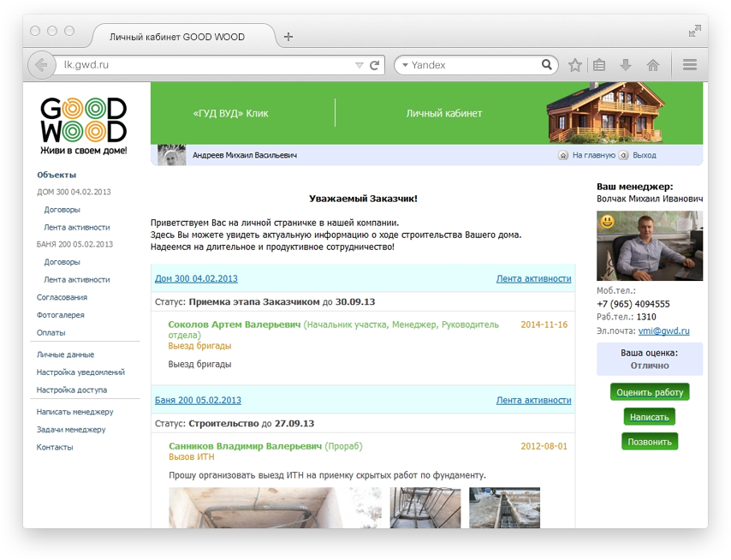Toggle fullscreen with the expand arrows icon

pyautogui.click(x=695, y=31)
